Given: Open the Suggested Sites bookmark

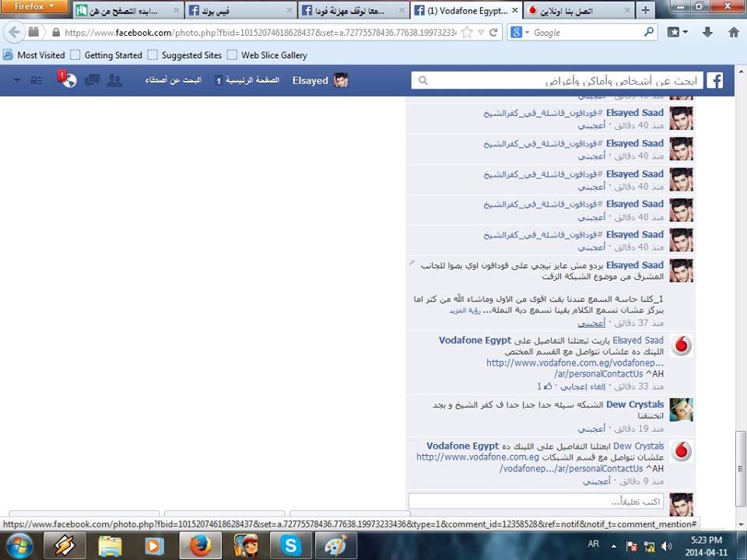Looking at the screenshot, I should click(185, 55).
